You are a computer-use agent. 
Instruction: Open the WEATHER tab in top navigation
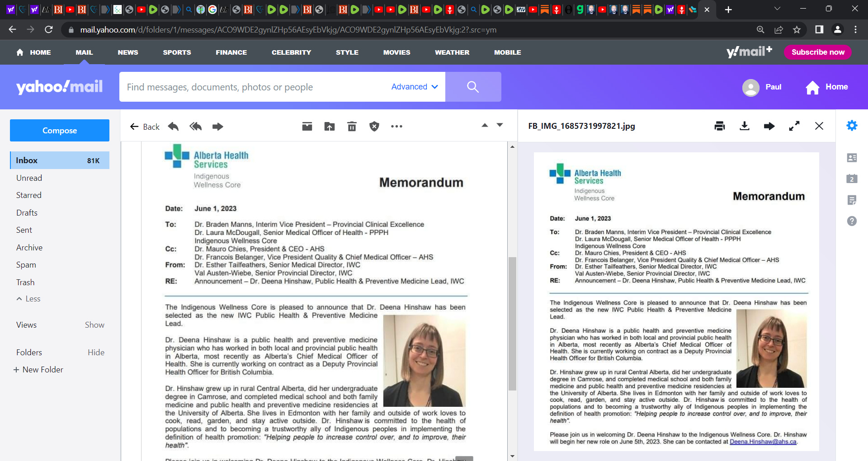click(x=452, y=52)
